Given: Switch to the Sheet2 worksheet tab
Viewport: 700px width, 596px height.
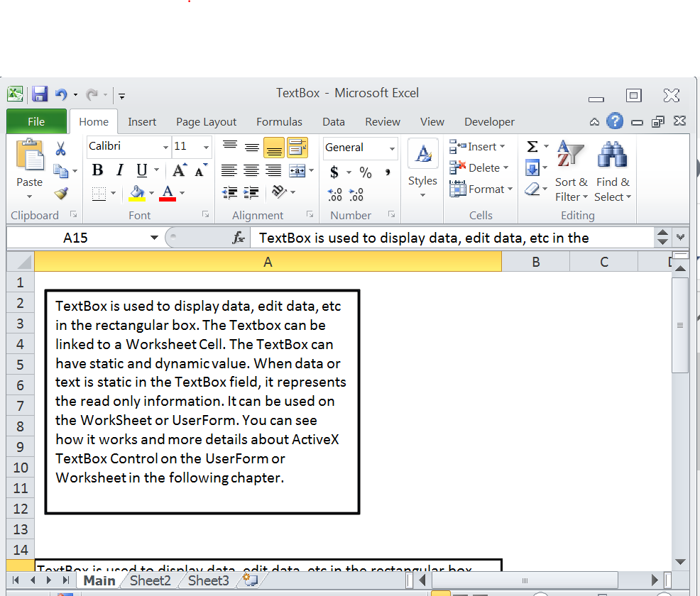Looking at the screenshot, I should 150,580.
